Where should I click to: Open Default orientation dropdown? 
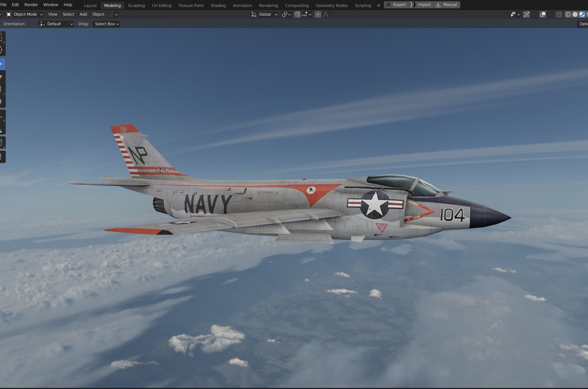(x=56, y=24)
